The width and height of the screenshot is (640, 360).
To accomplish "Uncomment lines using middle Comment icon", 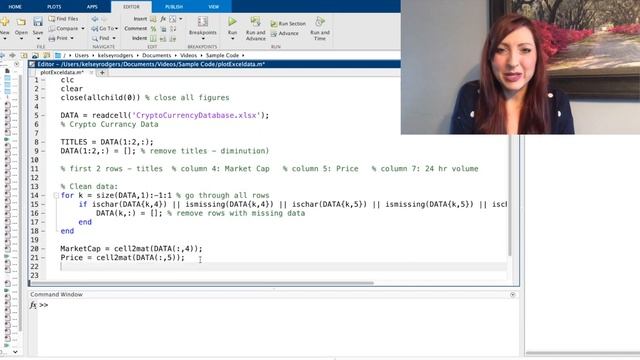I will 163,29.
